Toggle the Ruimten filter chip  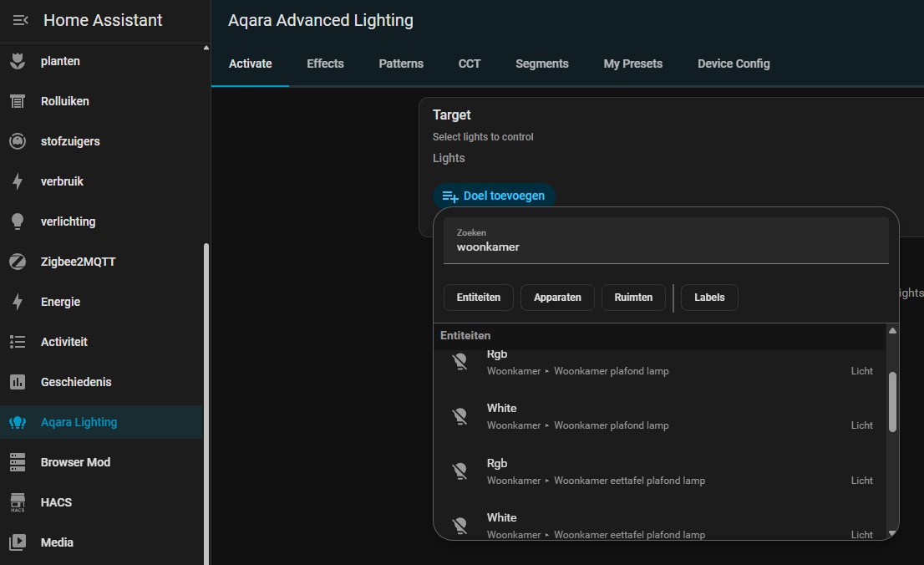click(x=633, y=298)
